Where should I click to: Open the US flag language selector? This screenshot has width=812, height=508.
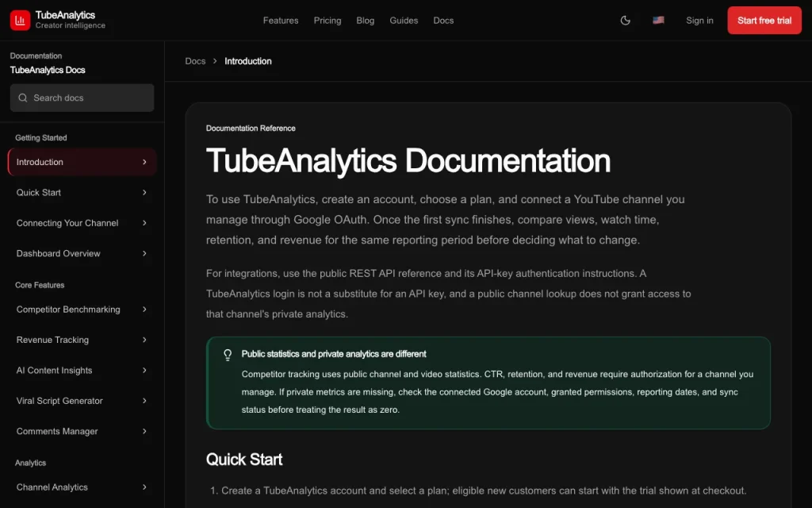click(x=658, y=20)
